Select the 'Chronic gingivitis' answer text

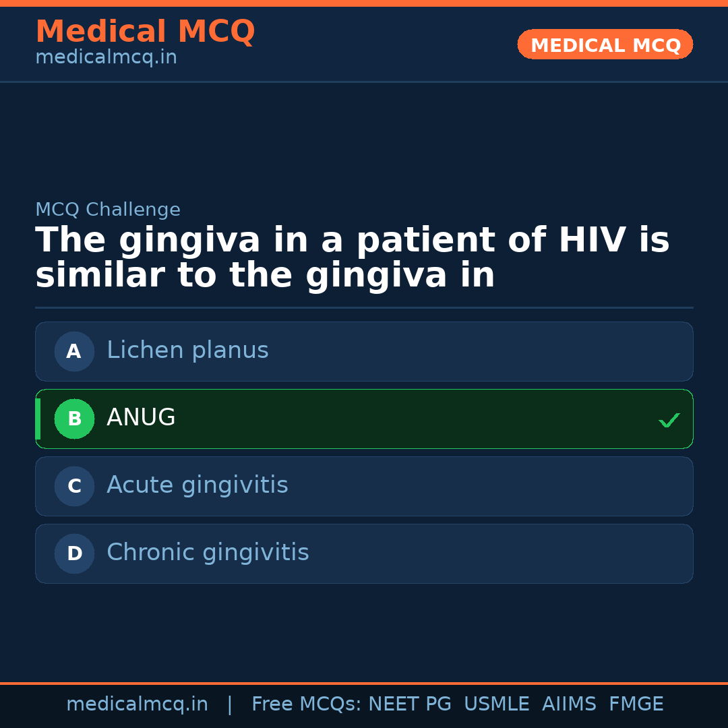click(208, 553)
